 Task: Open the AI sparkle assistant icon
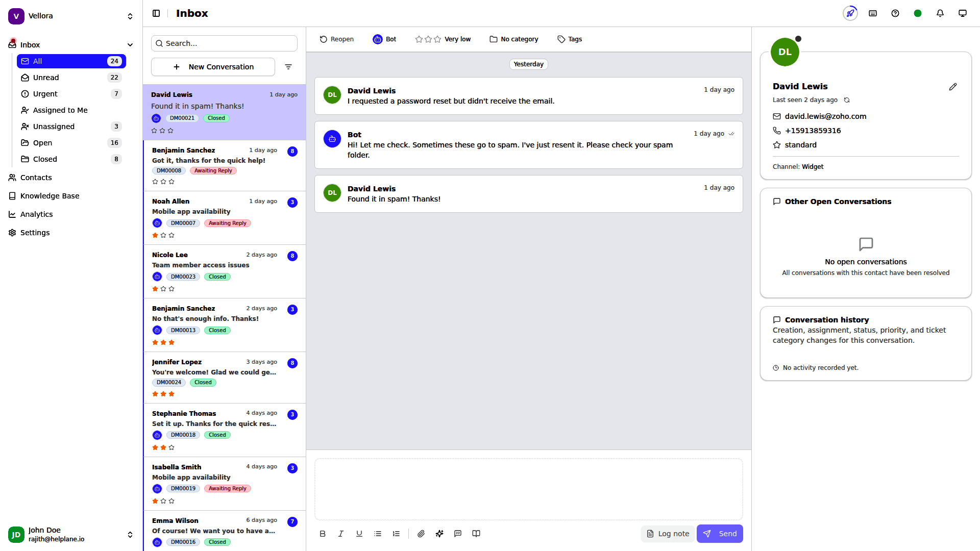(439, 534)
